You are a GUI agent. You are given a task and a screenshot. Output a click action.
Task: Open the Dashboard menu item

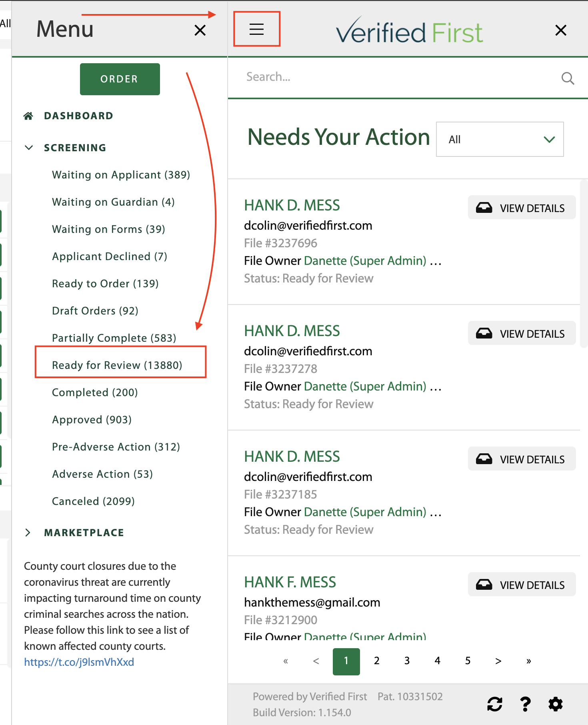pyautogui.click(x=78, y=116)
